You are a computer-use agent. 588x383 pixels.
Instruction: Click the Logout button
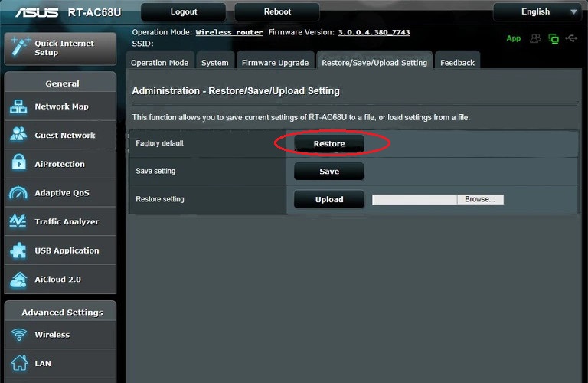pyautogui.click(x=184, y=12)
